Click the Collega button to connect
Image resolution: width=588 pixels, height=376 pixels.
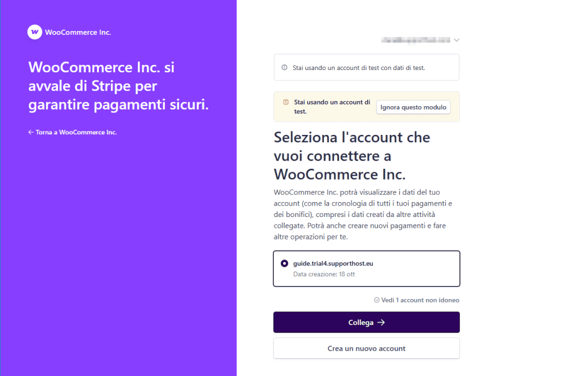tap(366, 322)
